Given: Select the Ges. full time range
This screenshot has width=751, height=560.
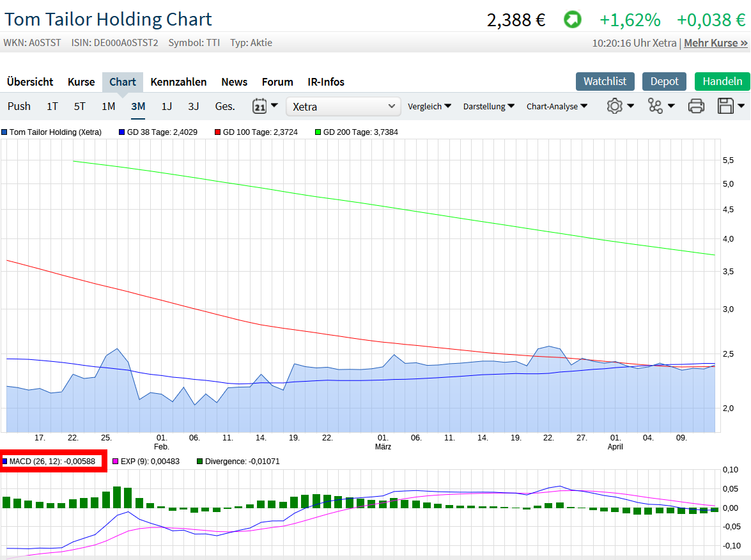Looking at the screenshot, I should point(225,106).
